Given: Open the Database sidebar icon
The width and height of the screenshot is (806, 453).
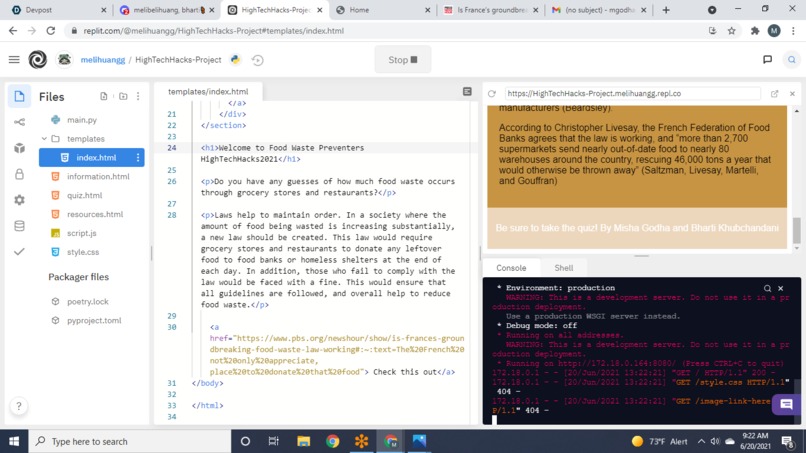Looking at the screenshot, I should [20, 226].
